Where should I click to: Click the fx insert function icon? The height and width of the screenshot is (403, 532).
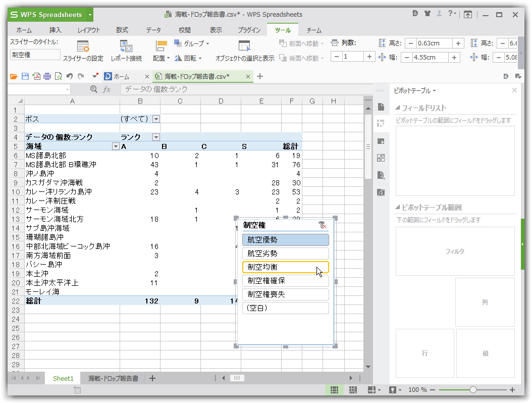(x=107, y=89)
